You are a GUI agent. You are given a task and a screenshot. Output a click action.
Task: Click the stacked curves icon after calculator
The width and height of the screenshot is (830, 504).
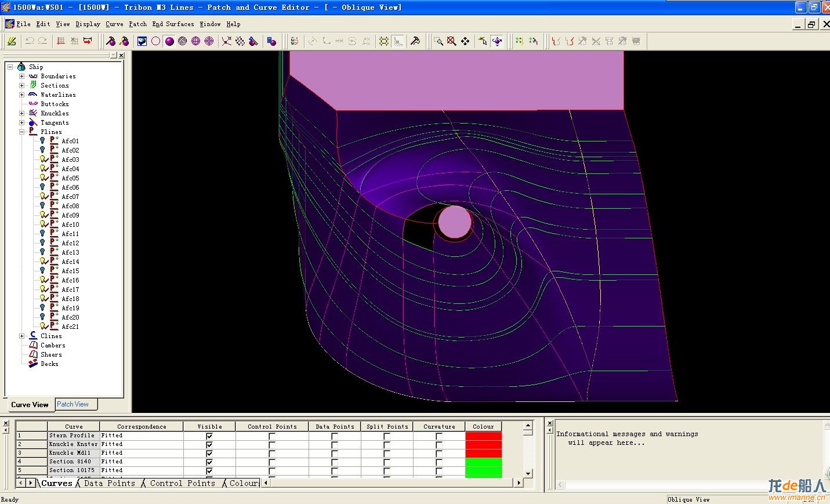click(295, 41)
